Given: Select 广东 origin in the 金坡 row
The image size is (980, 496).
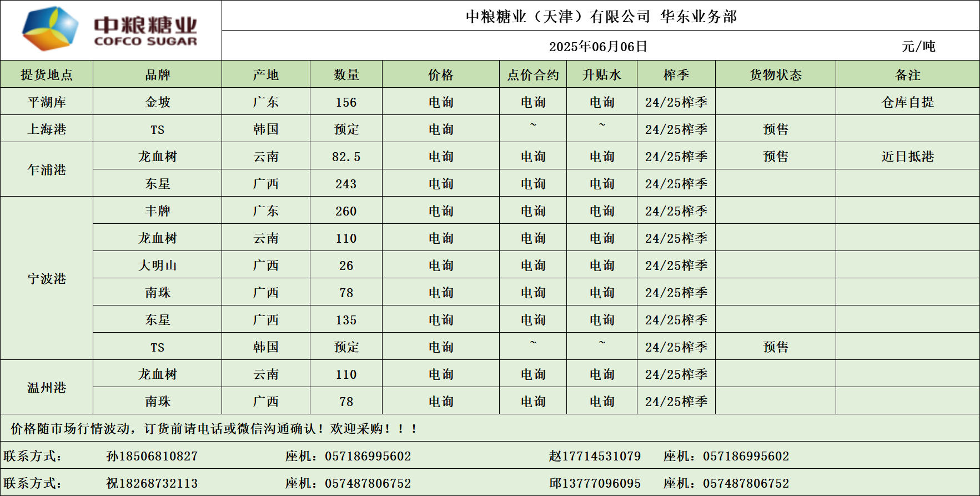Looking at the screenshot, I should [x=266, y=102].
